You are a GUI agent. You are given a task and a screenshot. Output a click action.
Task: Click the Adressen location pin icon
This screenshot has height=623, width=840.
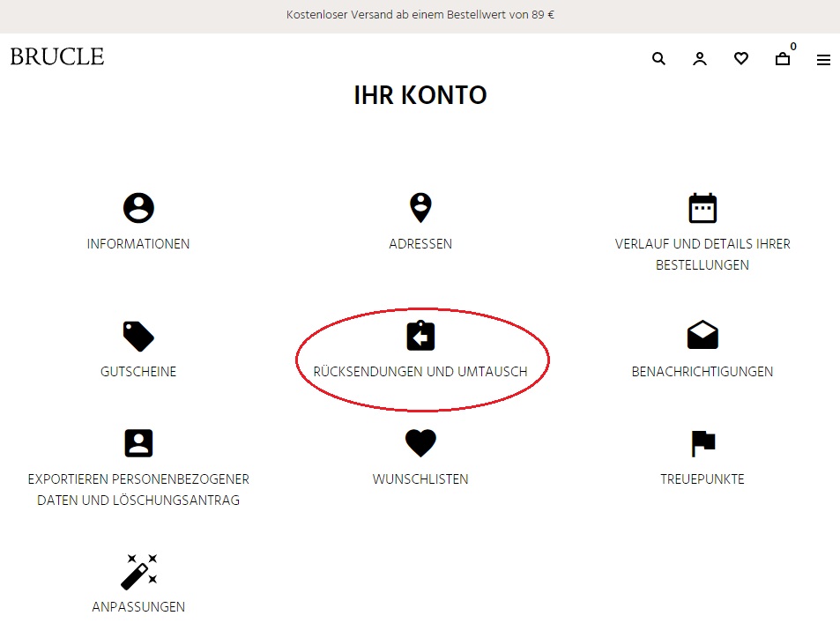pyautogui.click(x=420, y=208)
